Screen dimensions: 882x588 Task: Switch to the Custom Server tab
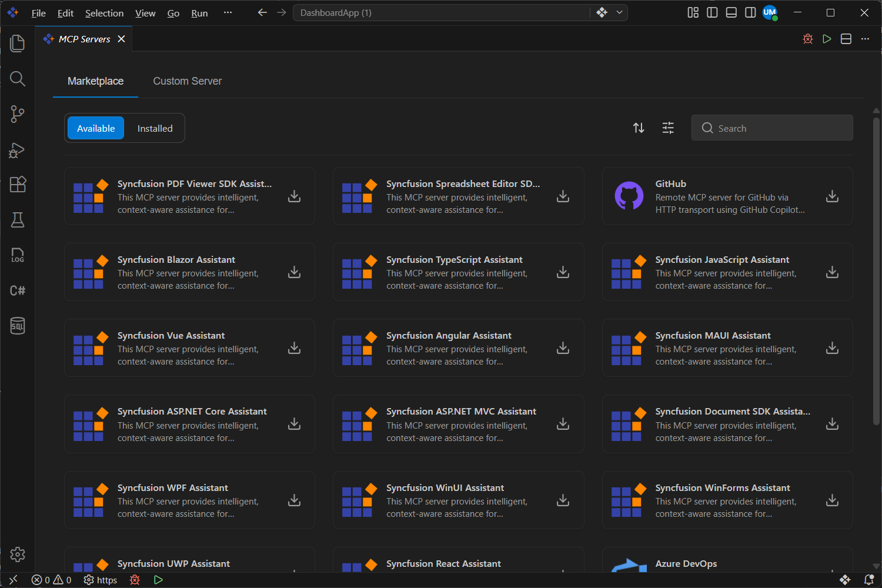(188, 81)
